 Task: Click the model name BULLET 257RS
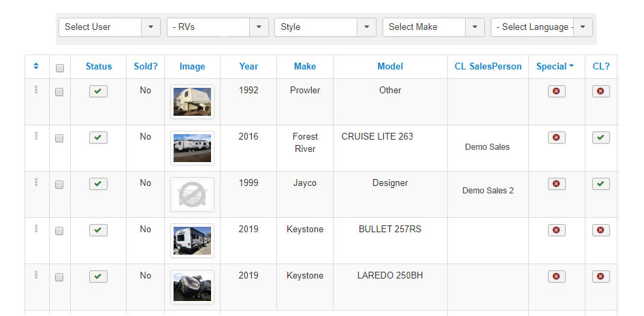click(x=390, y=230)
